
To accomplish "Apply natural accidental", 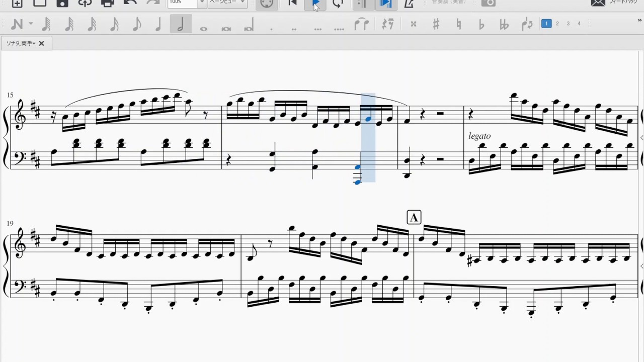I will pos(459,24).
